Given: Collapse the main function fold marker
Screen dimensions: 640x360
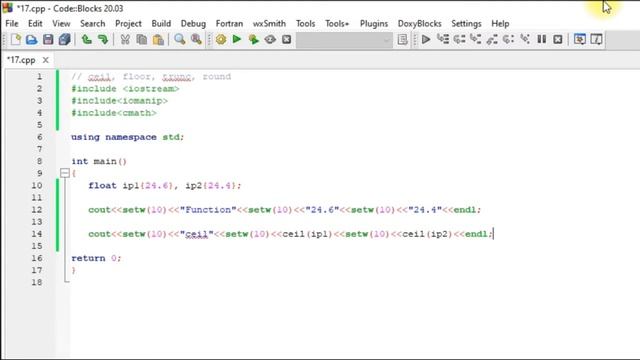Looking at the screenshot, I should pos(64,173).
